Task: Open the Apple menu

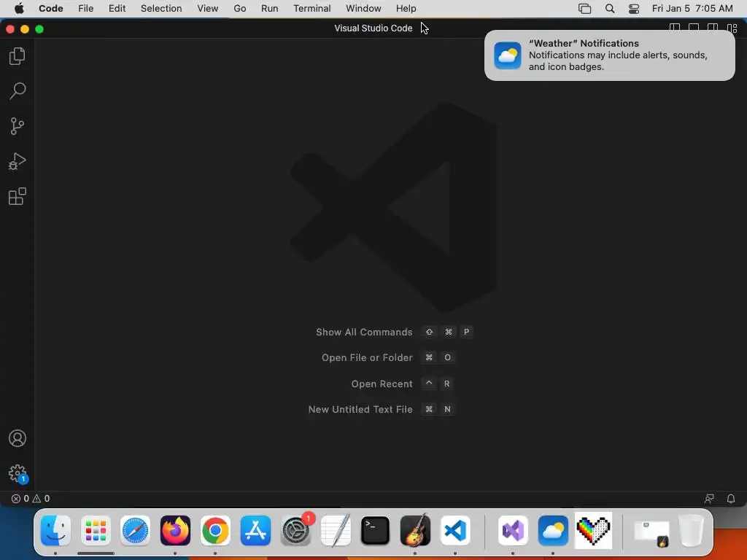Action: coord(19,9)
